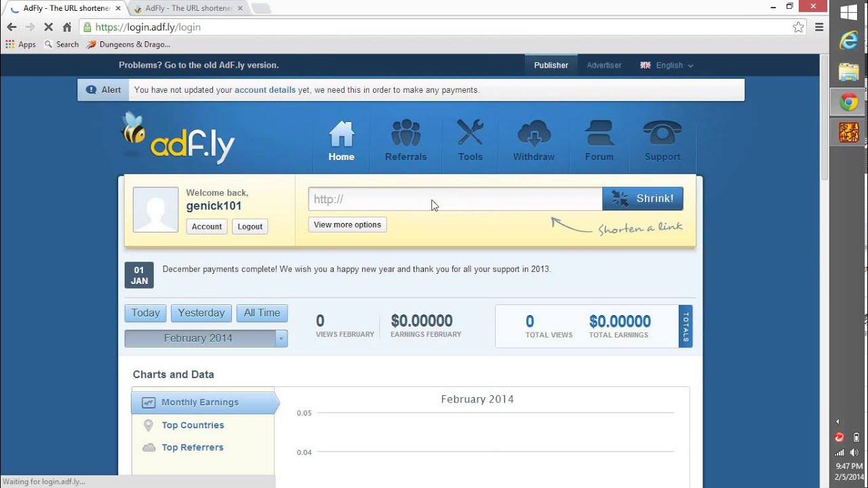Screen dimensions: 868x488
Task: Open a new browser tab
Action: (260, 9)
